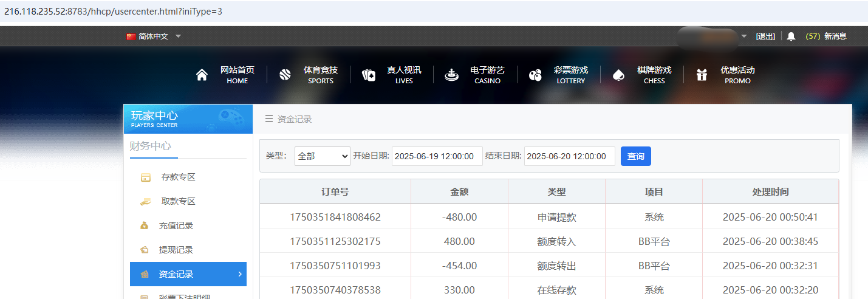Open 提现记录 in sidebar
The width and height of the screenshot is (868, 299).
(x=176, y=250)
